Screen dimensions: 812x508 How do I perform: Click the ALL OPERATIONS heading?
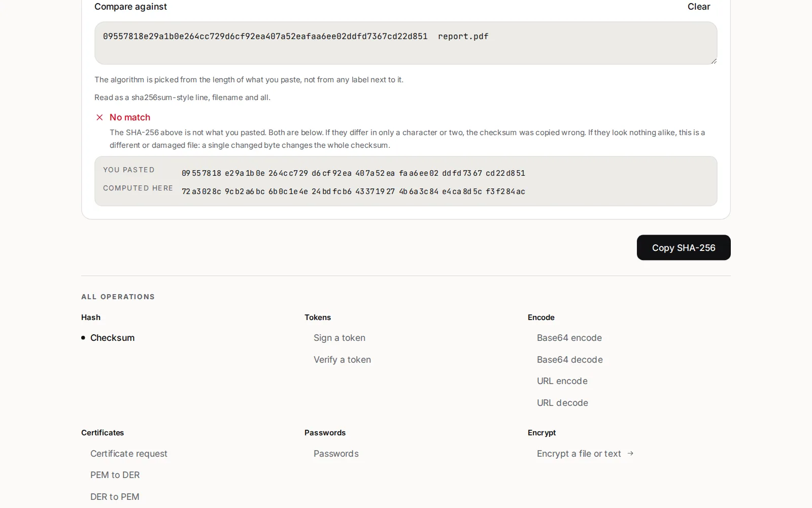[118, 297]
